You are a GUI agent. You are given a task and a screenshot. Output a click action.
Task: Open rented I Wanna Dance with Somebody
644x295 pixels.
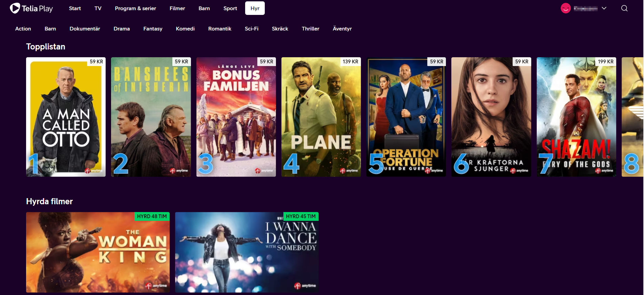coord(246,252)
